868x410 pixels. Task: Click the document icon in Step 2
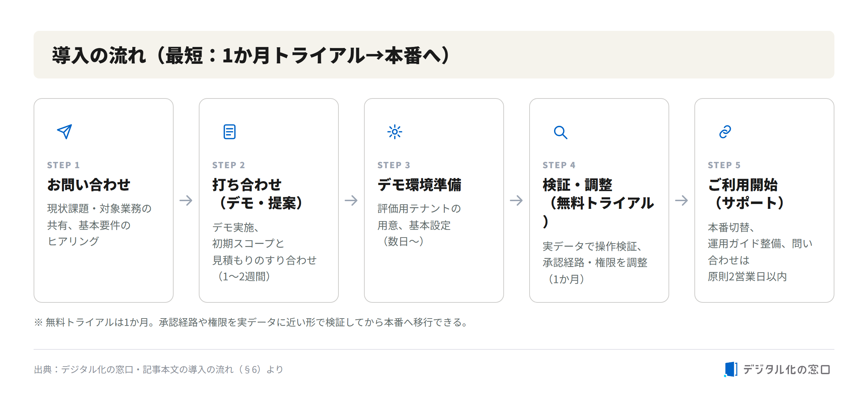[x=230, y=132]
